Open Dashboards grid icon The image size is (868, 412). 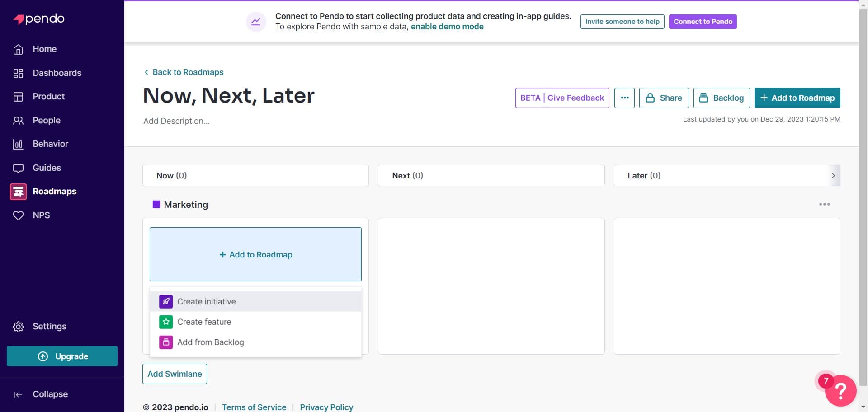click(x=18, y=73)
